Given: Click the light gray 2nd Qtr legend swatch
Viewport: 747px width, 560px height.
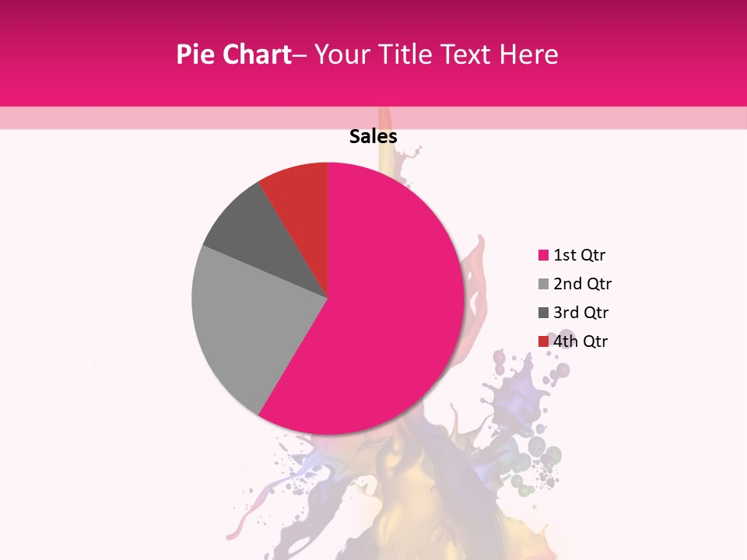Looking at the screenshot, I should pos(543,284).
